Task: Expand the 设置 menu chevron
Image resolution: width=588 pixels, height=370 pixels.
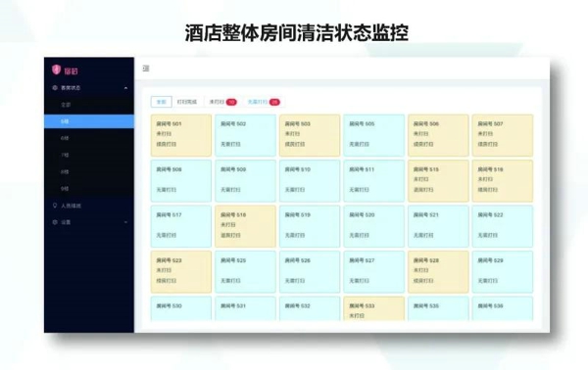Action: point(125,222)
